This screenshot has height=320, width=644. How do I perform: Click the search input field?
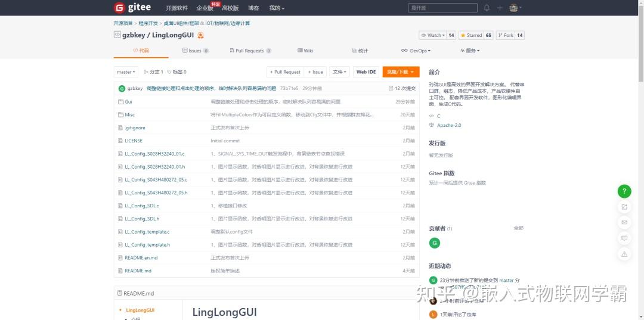pyautogui.click(x=442, y=8)
